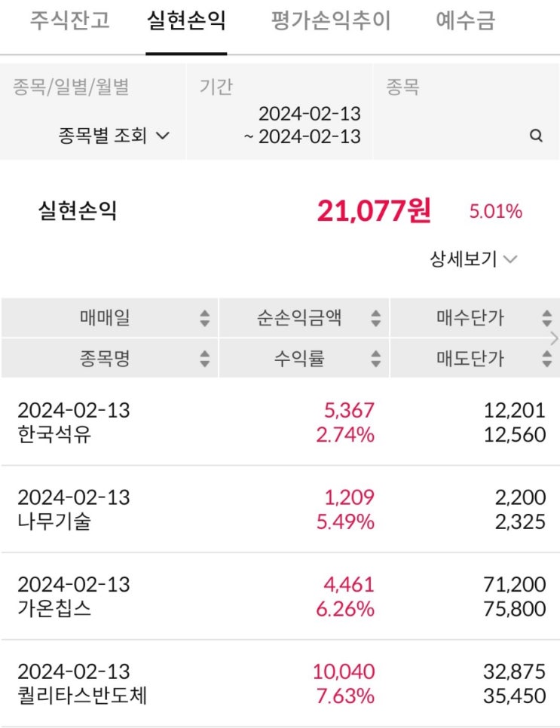Screen dimensions: 560x728
Task: Open the 퀄리타스반도체 trade row
Action: pyautogui.click(x=280, y=684)
